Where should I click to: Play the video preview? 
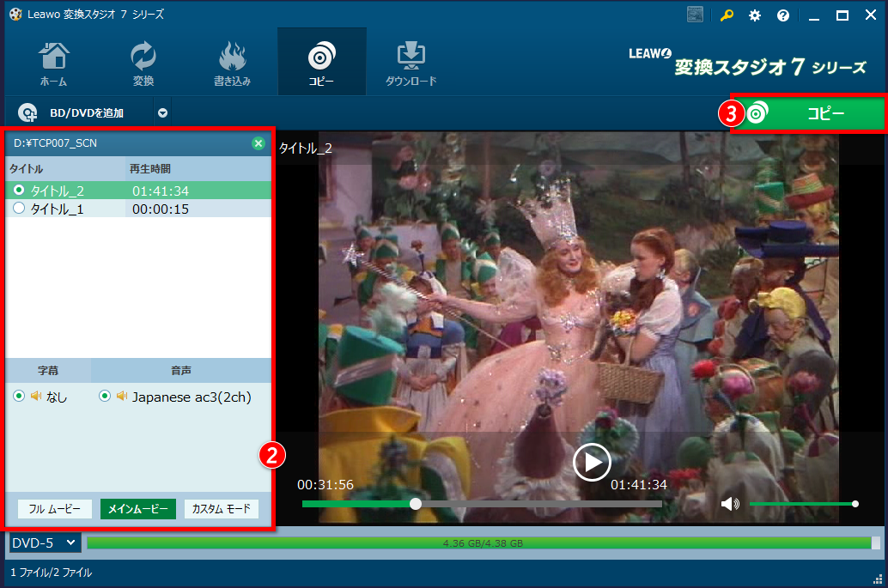(592, 462)
